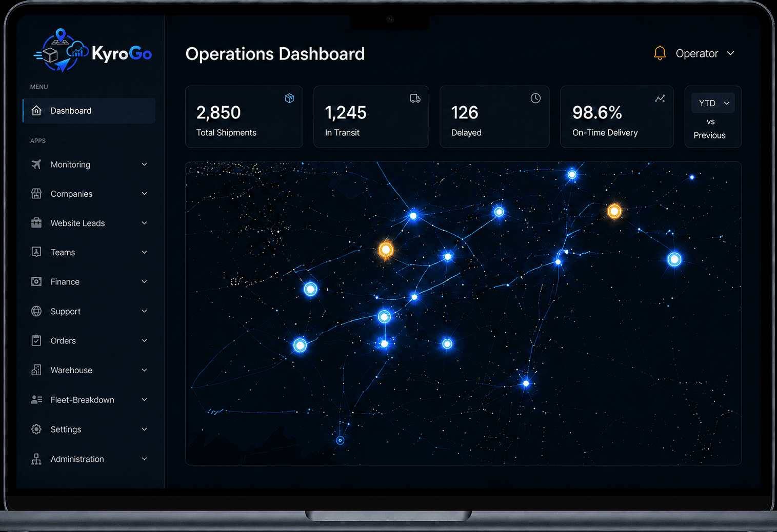777x532 pixels.
Task: Expand the Finance submenu chevron
Action: click(x=144, y=282)
